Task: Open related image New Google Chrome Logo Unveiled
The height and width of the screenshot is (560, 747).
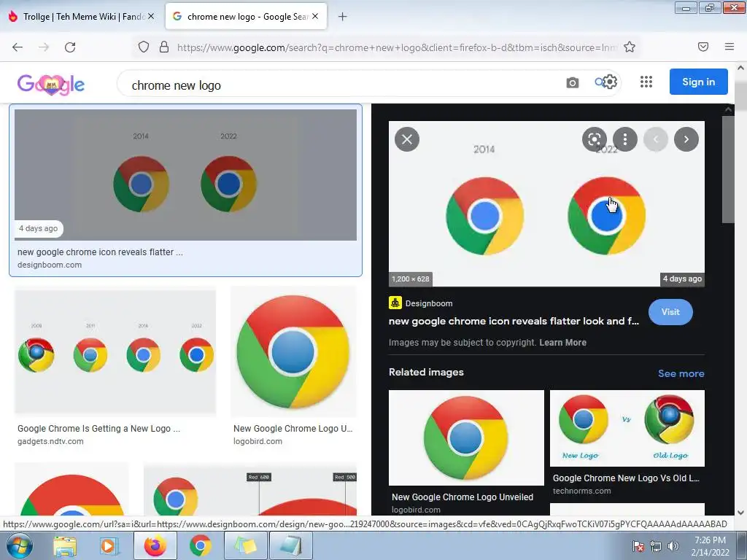Action: pos(466,437)
